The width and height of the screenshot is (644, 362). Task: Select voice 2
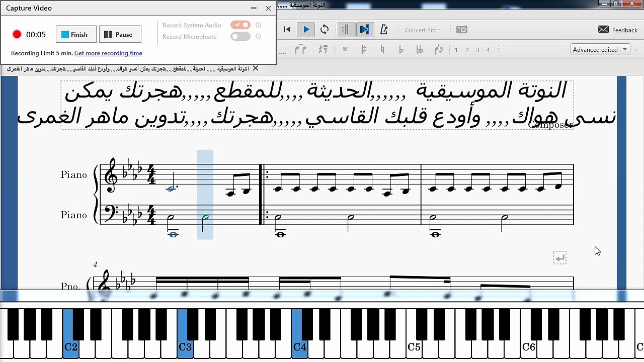coord(467,50)
